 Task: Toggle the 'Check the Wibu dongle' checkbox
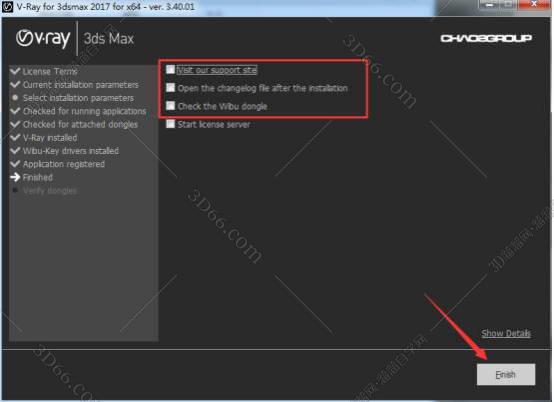click(171, 106)
